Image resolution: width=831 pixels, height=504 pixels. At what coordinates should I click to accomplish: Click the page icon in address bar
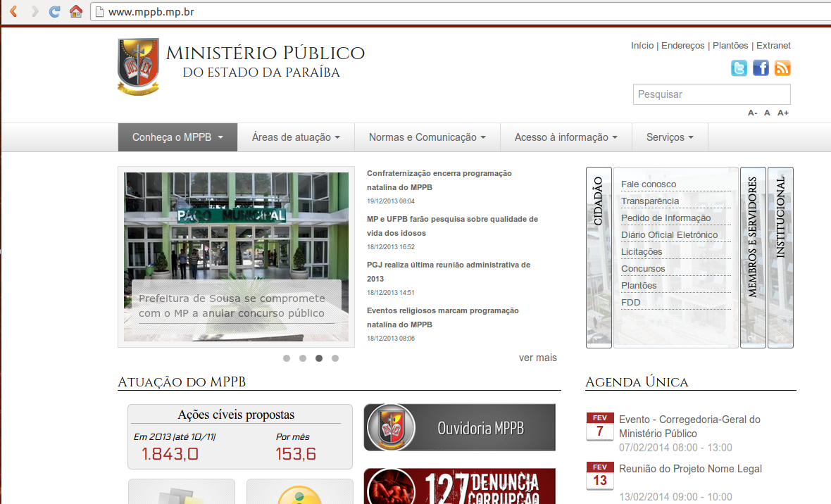tap(99, 12)
